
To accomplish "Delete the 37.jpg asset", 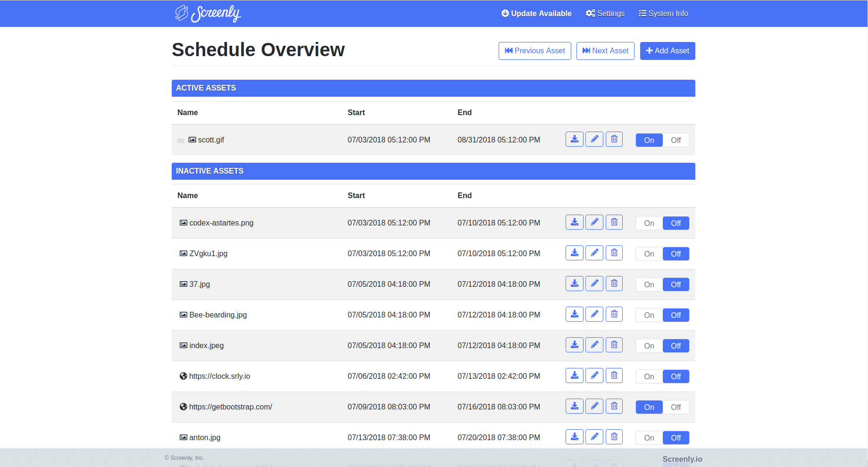I will pos(614,283).
